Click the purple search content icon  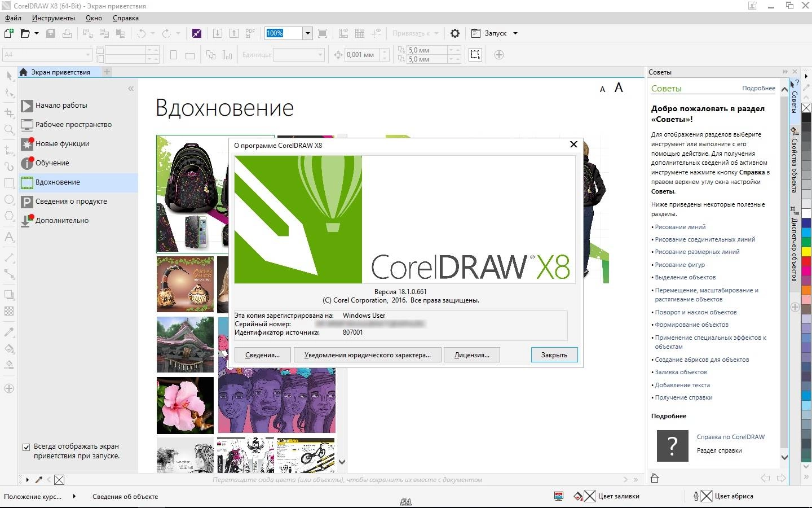tap(197, 33)
